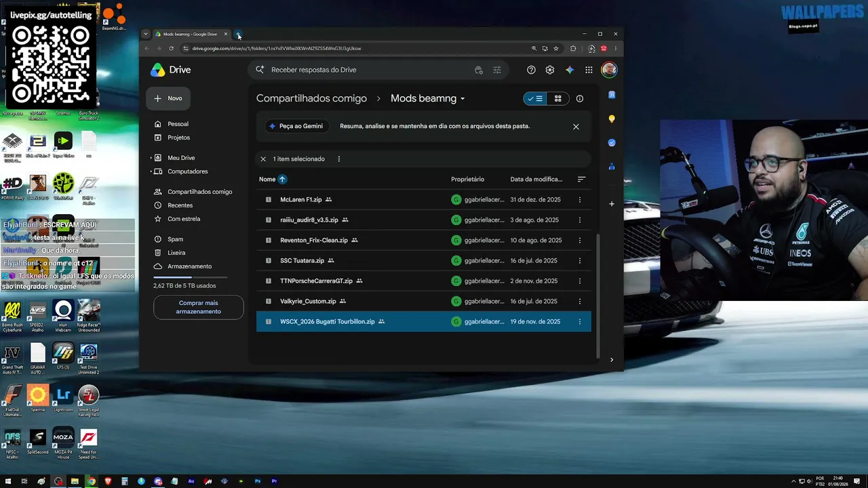The width and height of the screenshot is (868, 488).
Task: Click the storage usage progress bar
Action: tap(191, 277)
